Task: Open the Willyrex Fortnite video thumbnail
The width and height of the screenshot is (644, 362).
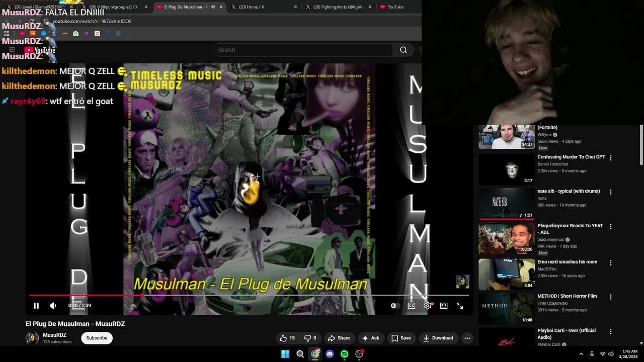Action: 506,137
